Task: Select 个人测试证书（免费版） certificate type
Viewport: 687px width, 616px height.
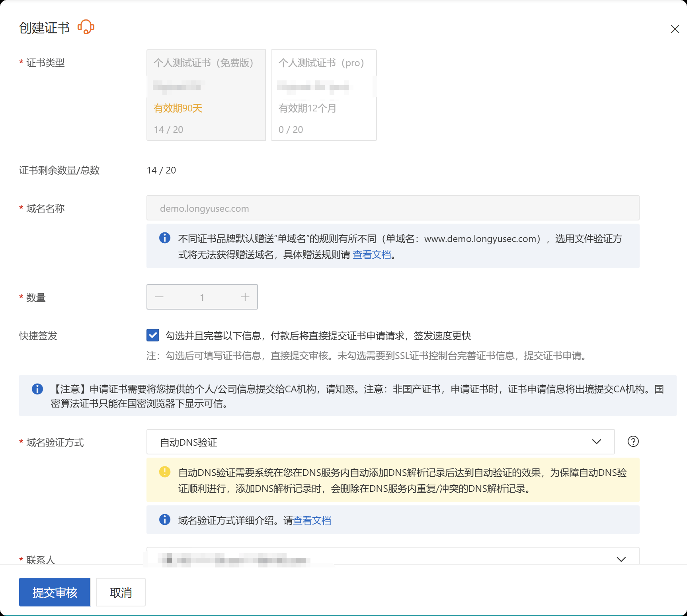Action: tap(206, 95)
